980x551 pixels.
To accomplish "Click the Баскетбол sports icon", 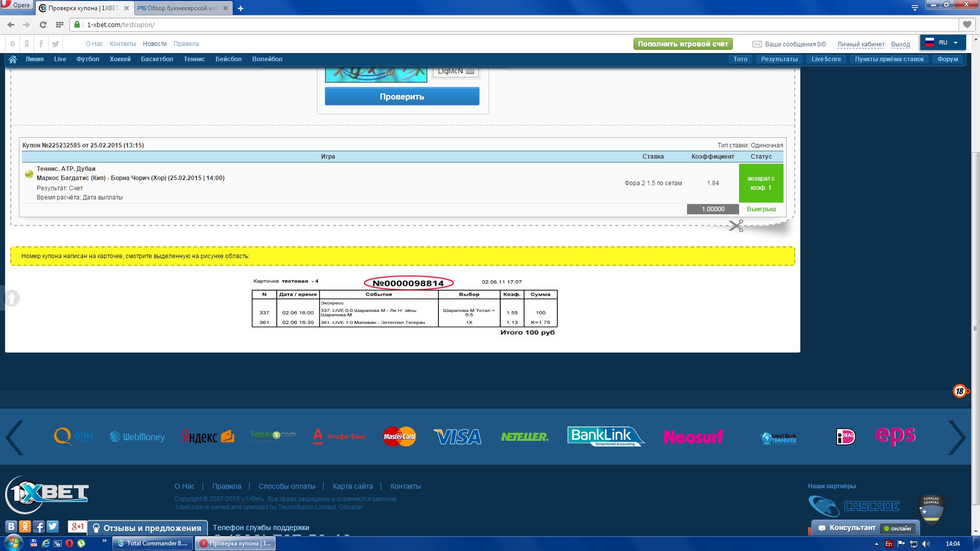I will (x=156, y=59).
